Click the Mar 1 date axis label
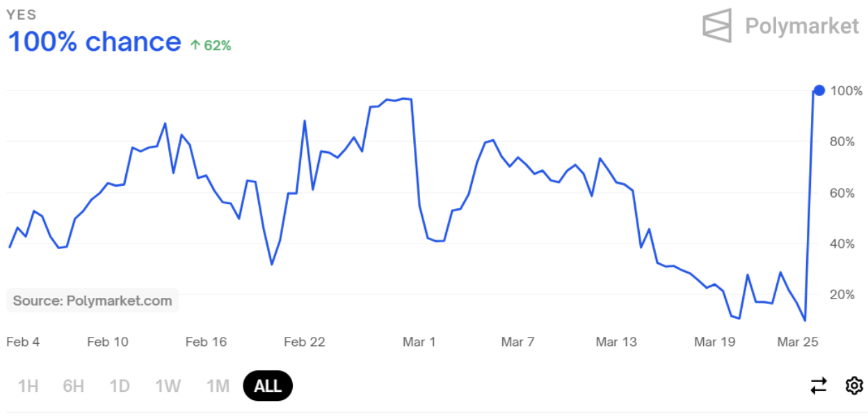This screenshot has width=868, height=419. point(419,342)
